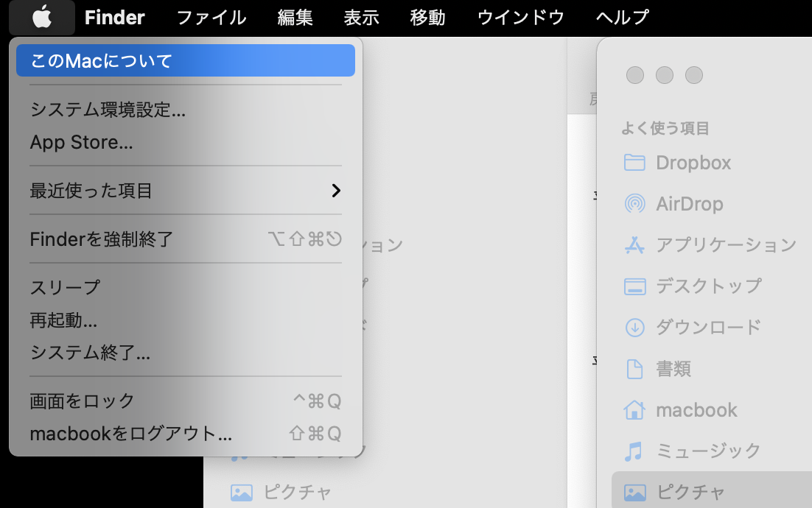Choose 再起動... to restart
This screenshot has height=508, width=812.
coord(63,320)
